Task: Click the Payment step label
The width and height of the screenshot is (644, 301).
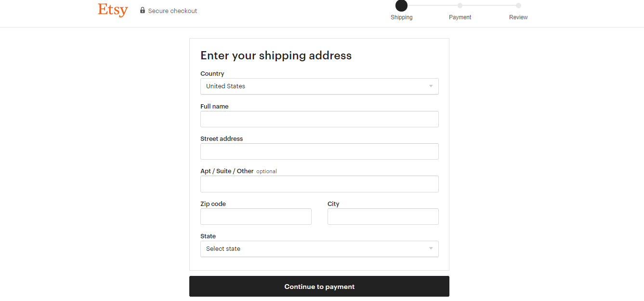Action: pyautogui.click(x=460, y=17)
